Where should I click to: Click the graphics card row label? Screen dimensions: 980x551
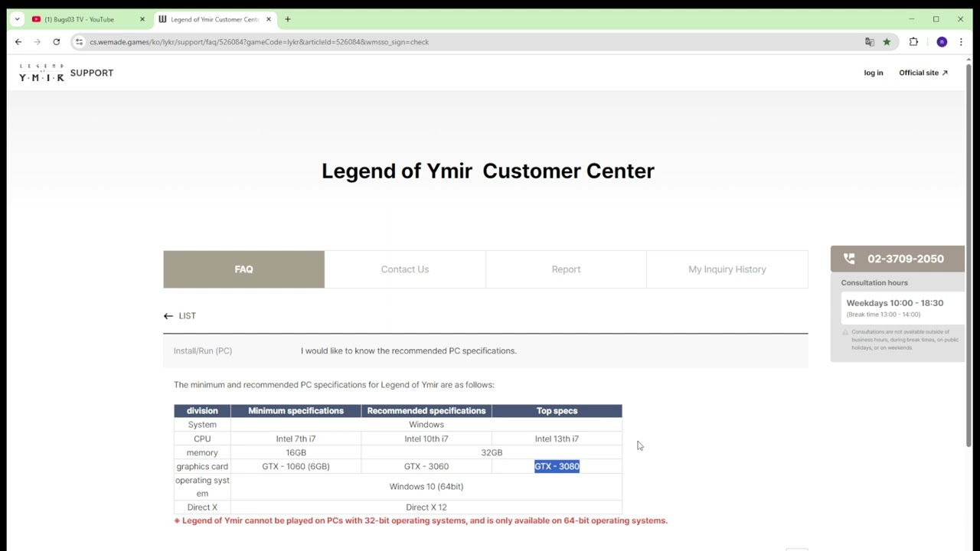click(x=202, y=466)
